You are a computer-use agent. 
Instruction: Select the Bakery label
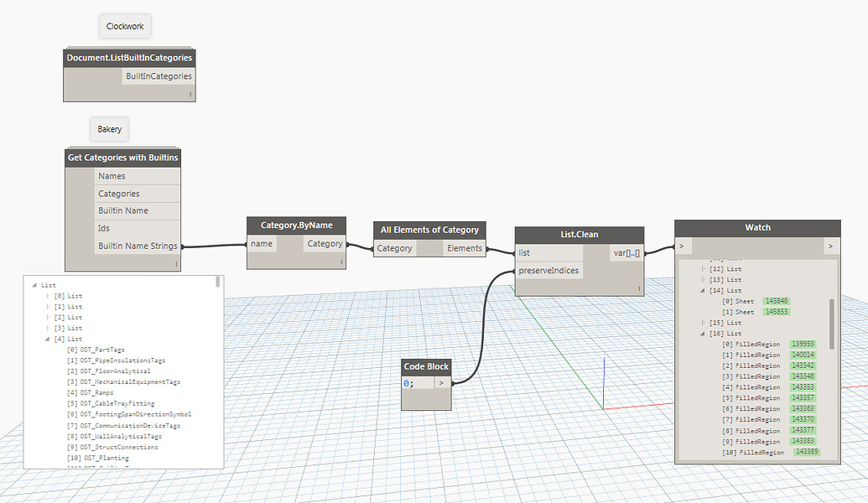(109, 129)
